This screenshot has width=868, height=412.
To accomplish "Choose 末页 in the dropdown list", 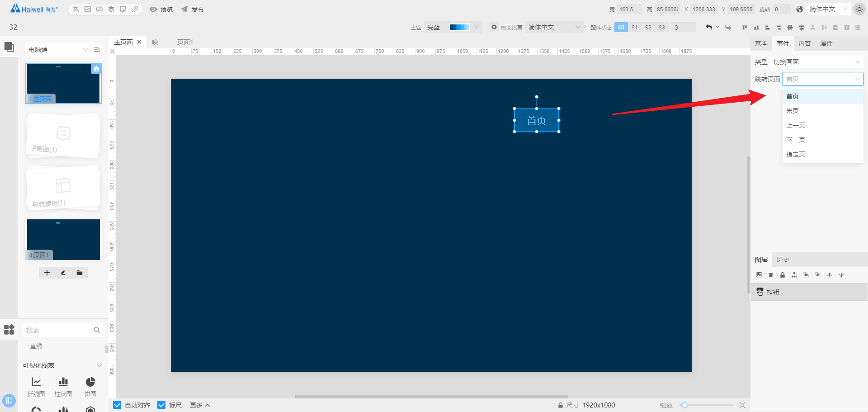I will pyautogui.click(x=823, y=111).
